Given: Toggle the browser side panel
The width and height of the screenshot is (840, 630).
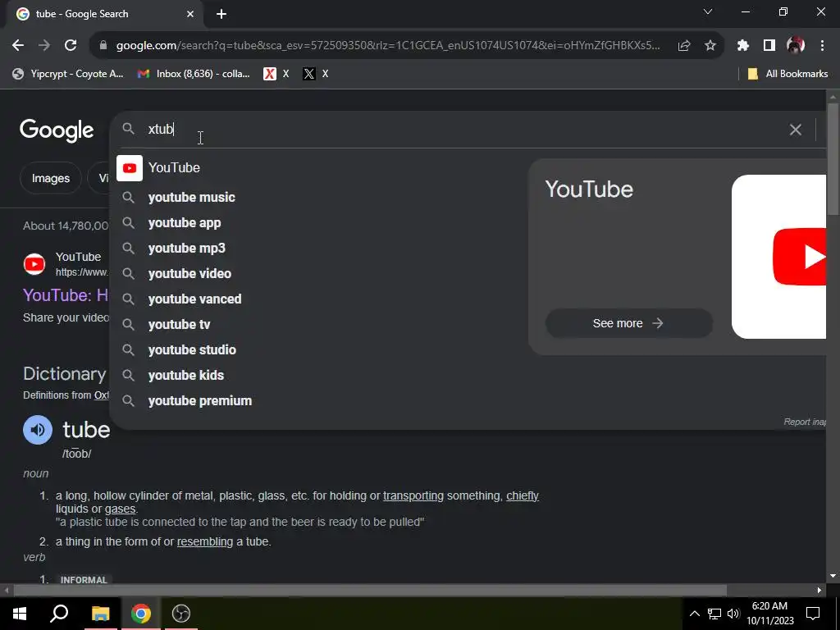Looking at the screenshot, I should point(769,46).
